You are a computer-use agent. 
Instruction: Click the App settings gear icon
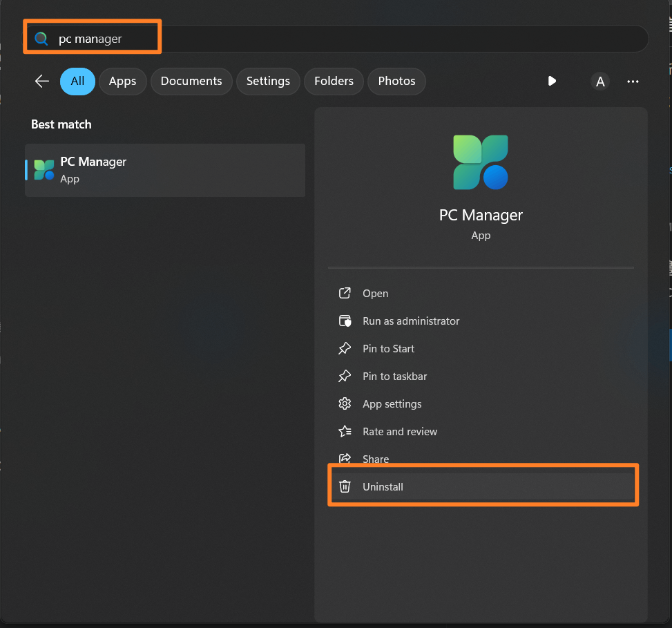345,404
